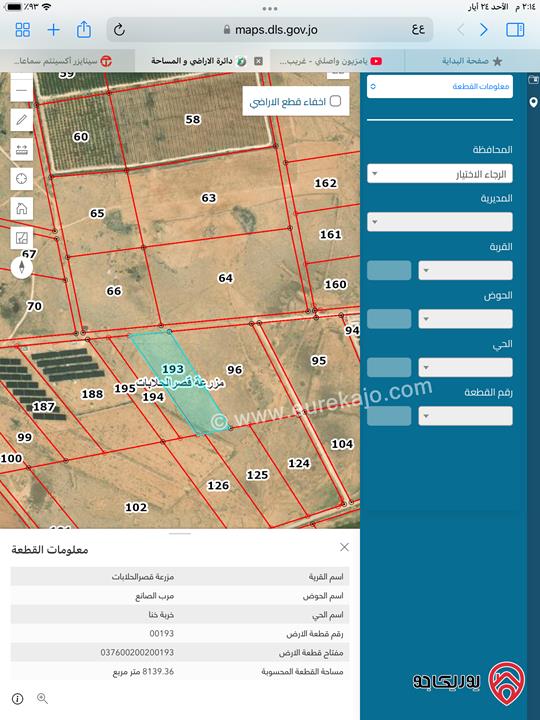Screen dimensions: 540x720
Task: Click the panel icon at sidebar top-right
Action: 533,80
